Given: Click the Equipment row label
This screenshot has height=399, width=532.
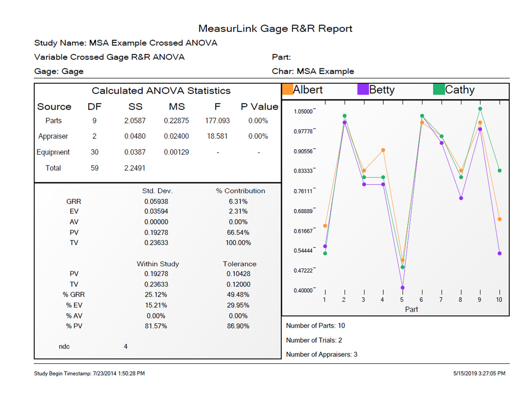Looking at the screenshot, I should tap(53, 152).
